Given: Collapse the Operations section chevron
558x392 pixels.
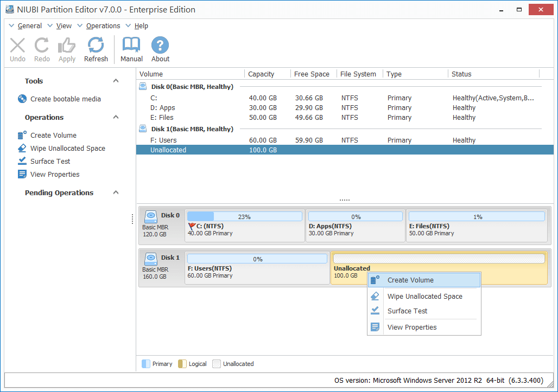Looking at the screenshot, I should [x=116, y=117].
